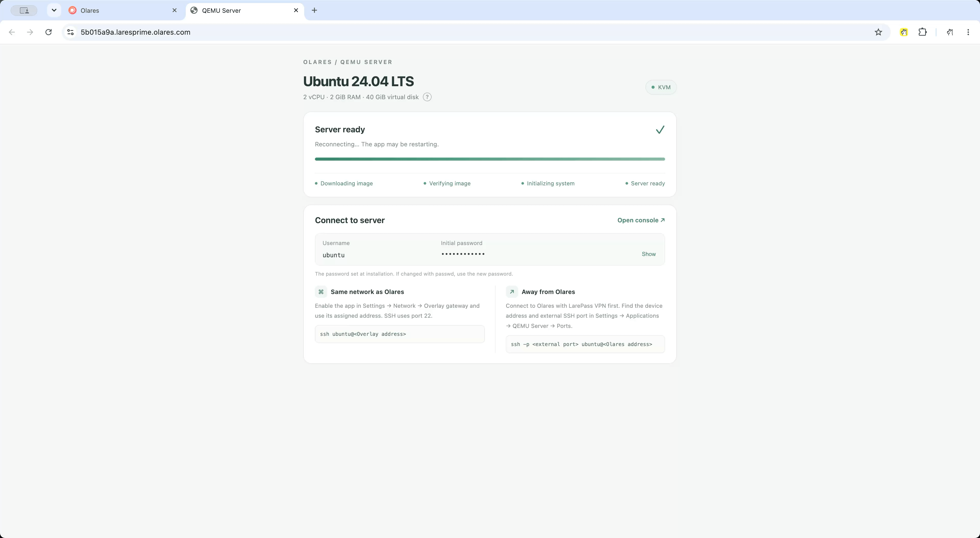Click the server setup progress bar
Viewport: 980px width, 538px height.
[490, 159]
